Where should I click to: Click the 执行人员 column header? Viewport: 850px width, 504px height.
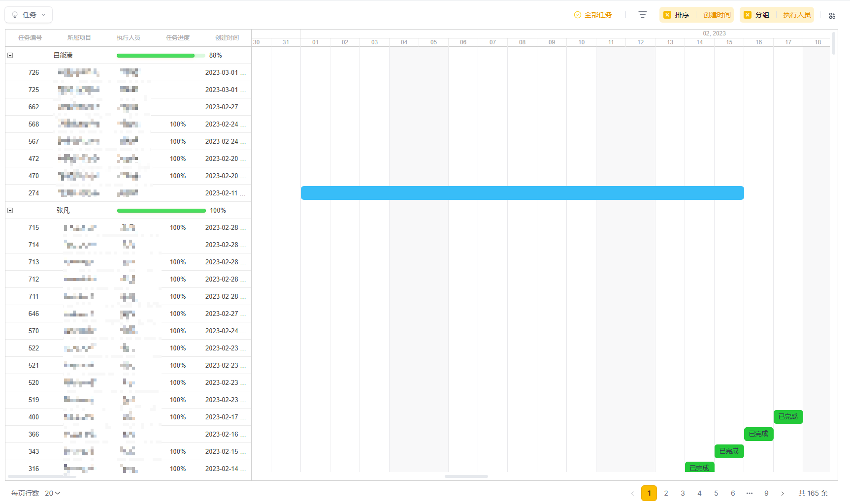coord(129,38)
